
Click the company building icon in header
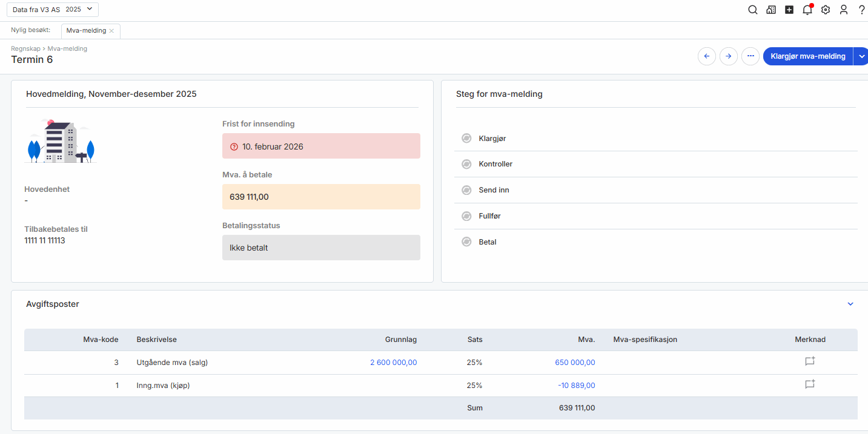pos(771,10)
